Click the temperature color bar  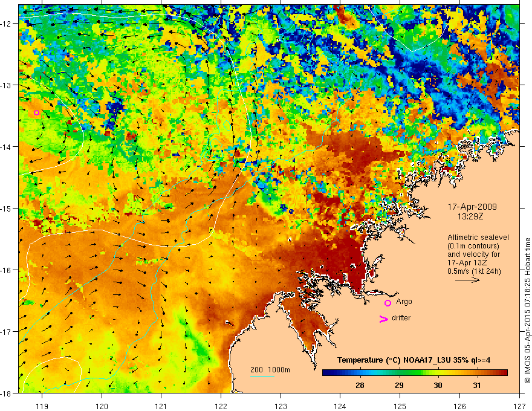coord(415,373)
